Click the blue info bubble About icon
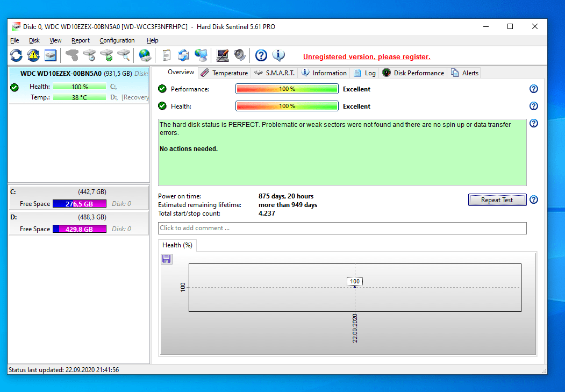The width and height of the screenshot is (565, 392). point(278,55)
